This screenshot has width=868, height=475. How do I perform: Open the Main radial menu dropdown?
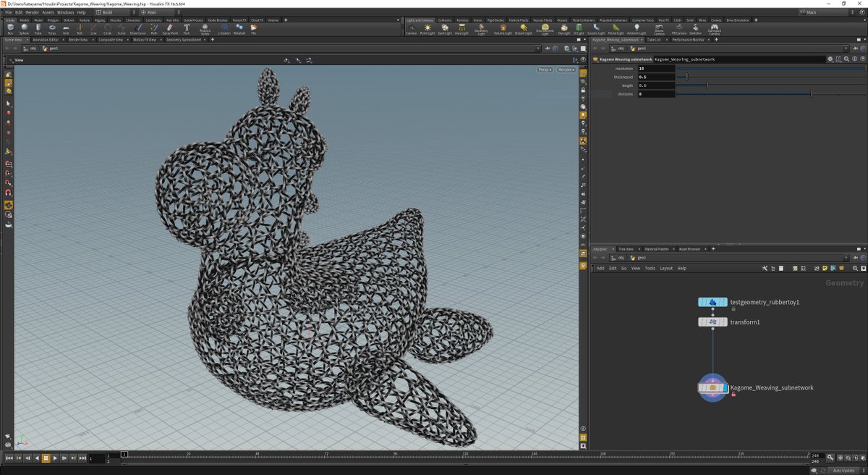tap(158, 12)
